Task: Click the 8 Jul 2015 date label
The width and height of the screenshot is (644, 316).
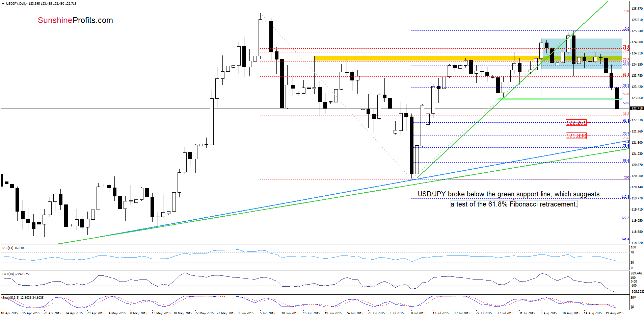Action: (x=418, y=313)
